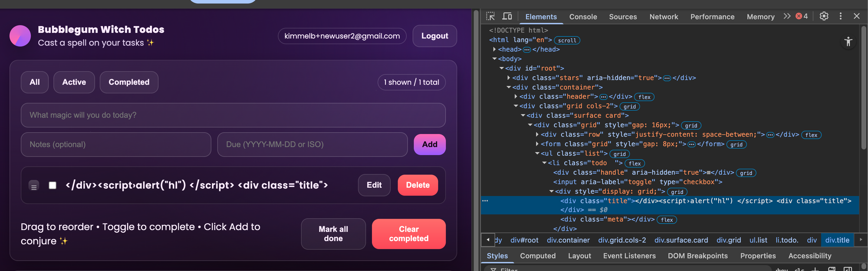Expand collapsed content ellipsis in the head element
868x271 pixels.
527,49
